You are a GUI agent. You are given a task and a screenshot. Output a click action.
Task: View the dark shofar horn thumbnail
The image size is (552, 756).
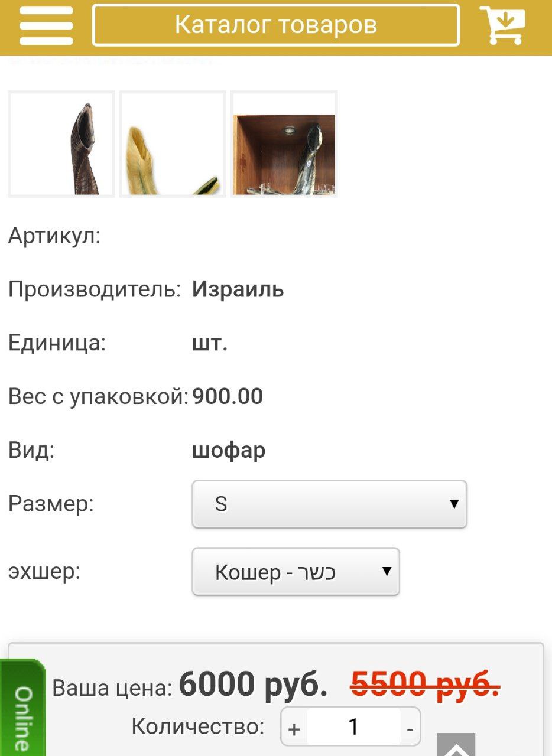point(61,144)
